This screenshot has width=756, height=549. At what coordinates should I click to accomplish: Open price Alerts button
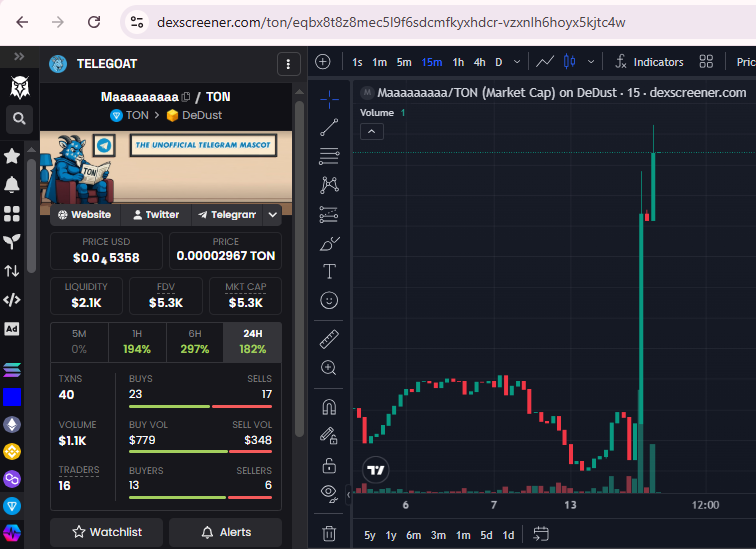[x=226, y=532]
